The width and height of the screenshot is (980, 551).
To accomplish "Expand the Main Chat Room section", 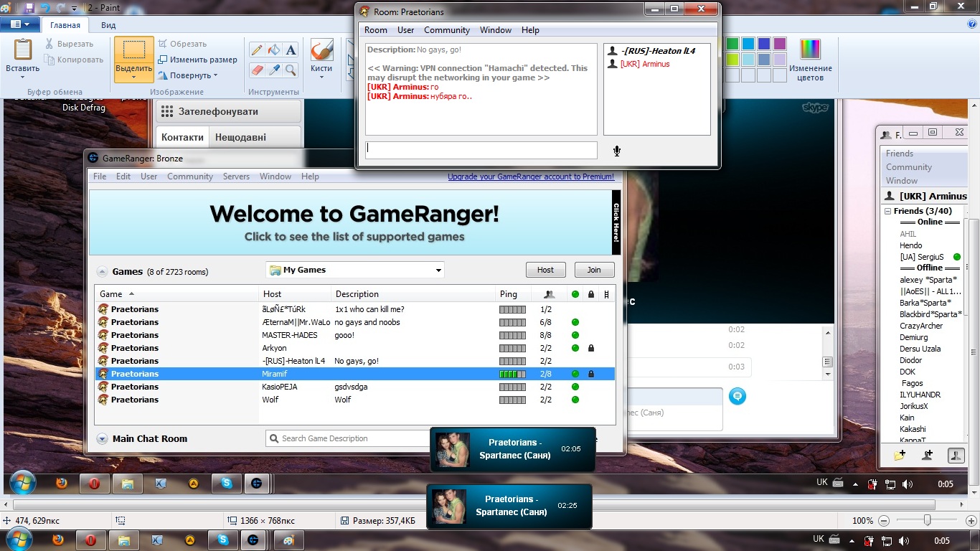I will click(102, 439).
